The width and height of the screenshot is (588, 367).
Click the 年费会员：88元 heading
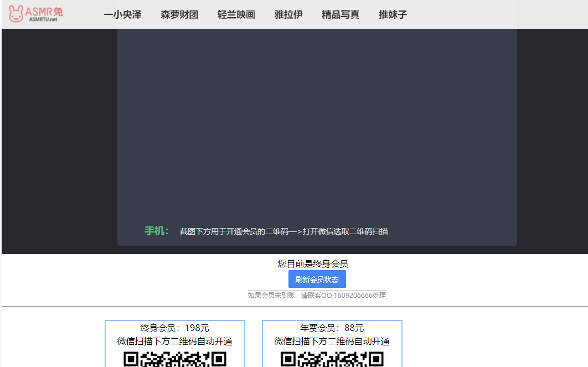[x=332, y=328]
